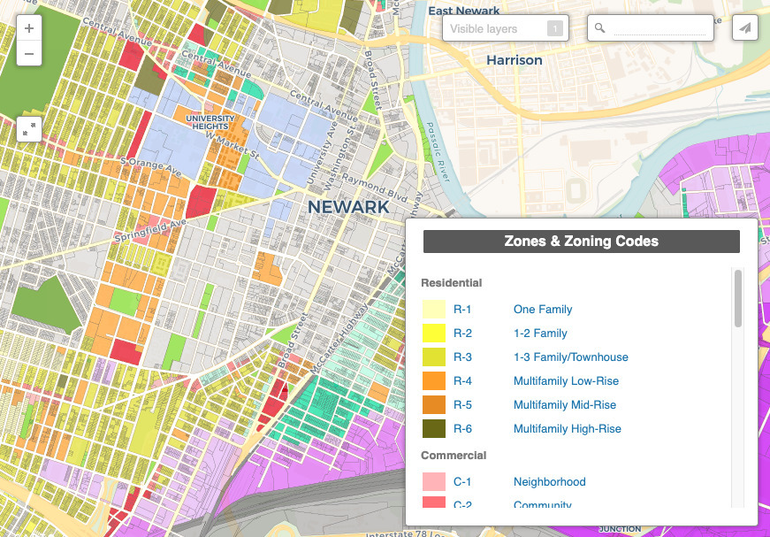
Task: Select the R-1 yellow color swatch
Action: pos(434,310)
